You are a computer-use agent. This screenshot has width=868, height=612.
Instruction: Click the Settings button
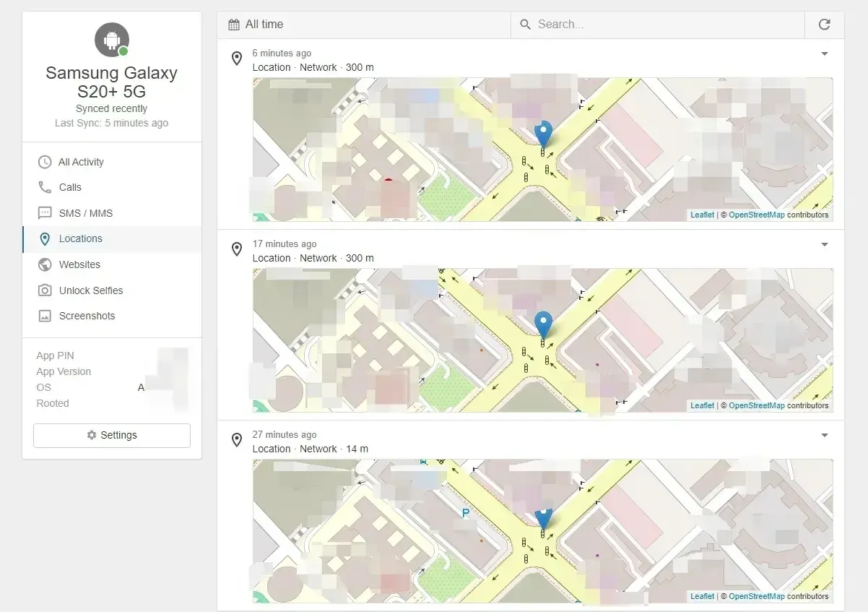[x=112, y=435]
